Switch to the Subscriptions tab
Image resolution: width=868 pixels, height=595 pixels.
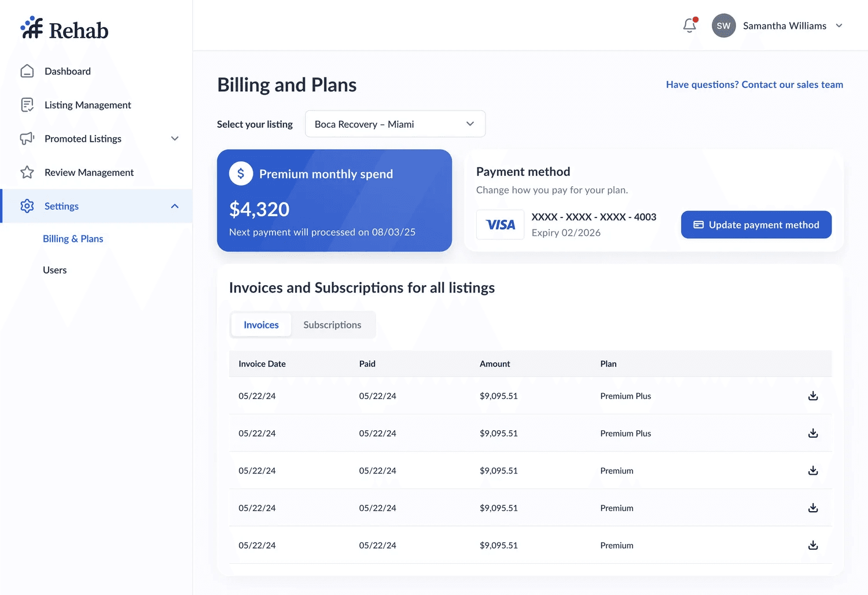332,325
